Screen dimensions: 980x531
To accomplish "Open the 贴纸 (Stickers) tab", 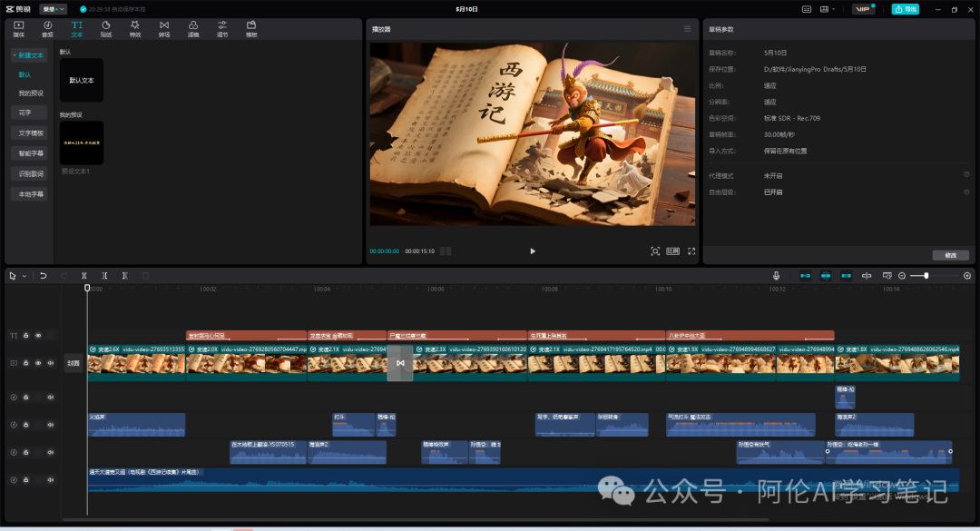I will click(x=105, y=29).
